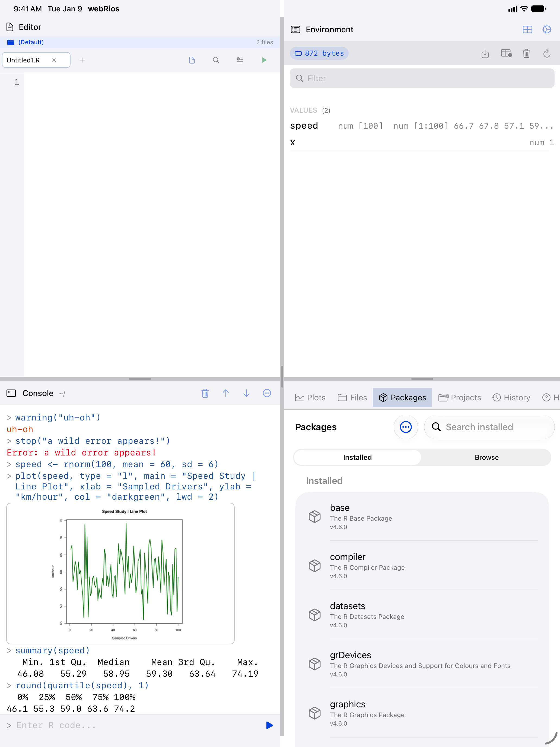Select the Installed segment
Viewport: 560px width, 747px height.
point(358,457)
